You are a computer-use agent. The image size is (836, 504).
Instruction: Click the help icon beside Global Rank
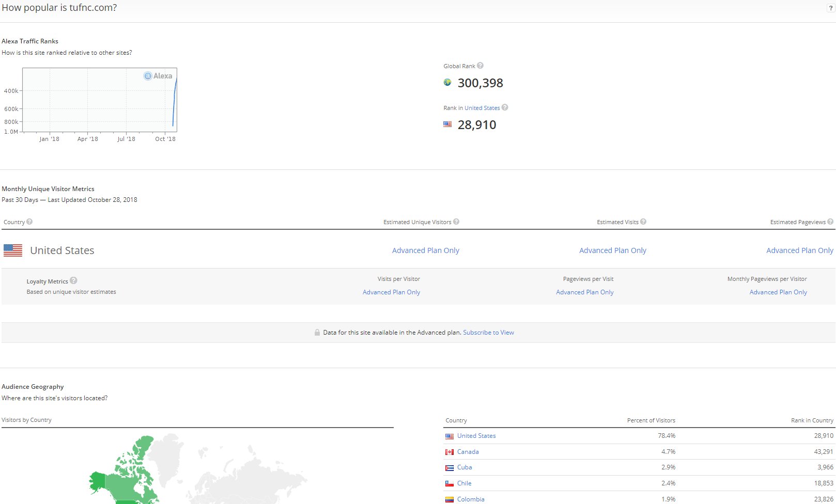click(x=480, y=66)
